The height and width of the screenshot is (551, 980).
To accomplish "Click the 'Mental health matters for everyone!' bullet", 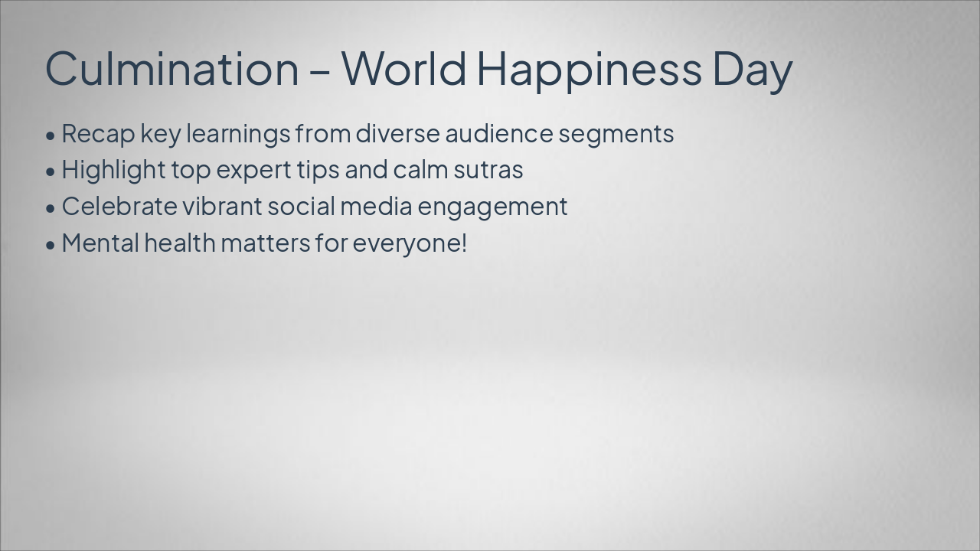I will point(263,243).
